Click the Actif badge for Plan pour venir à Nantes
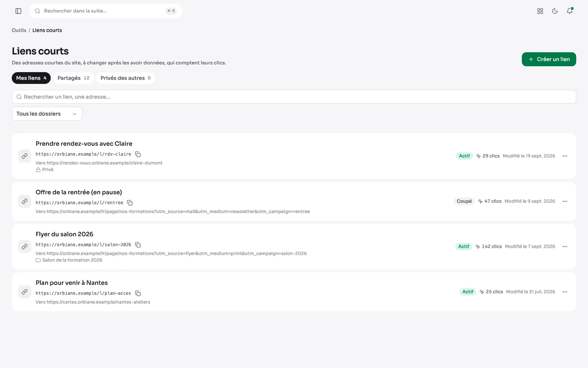This screenshot has height=368, width=588. click(468, 292)
